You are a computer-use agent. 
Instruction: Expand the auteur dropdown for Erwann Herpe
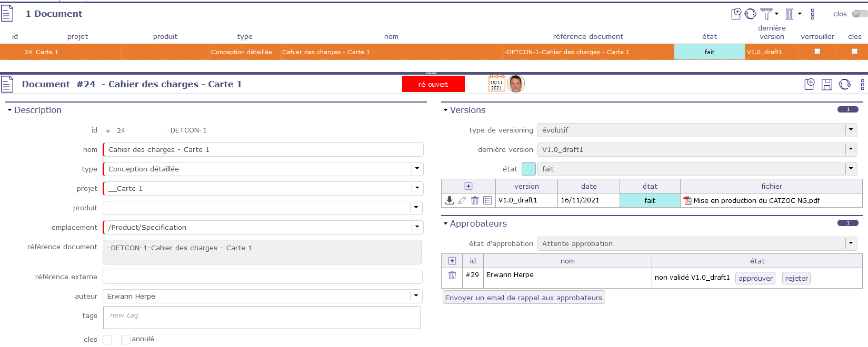(416, 296)
